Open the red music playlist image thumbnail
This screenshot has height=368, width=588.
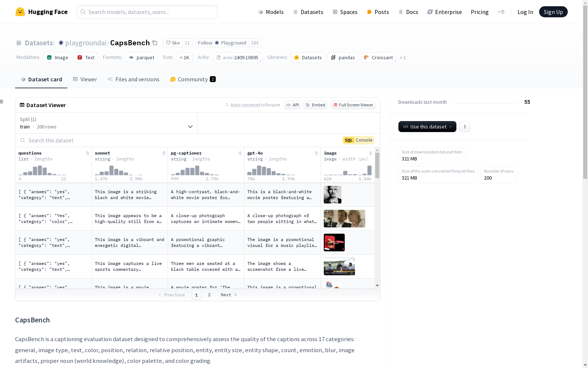334,243
